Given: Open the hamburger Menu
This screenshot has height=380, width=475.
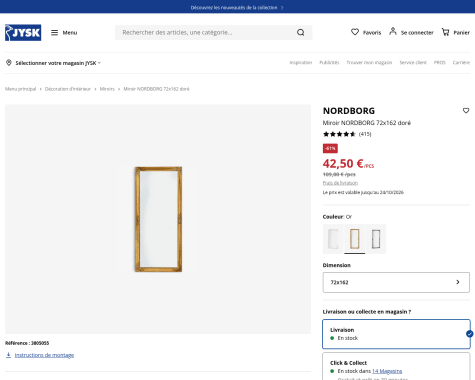Looking at the screenshot, I should point(64,33).
